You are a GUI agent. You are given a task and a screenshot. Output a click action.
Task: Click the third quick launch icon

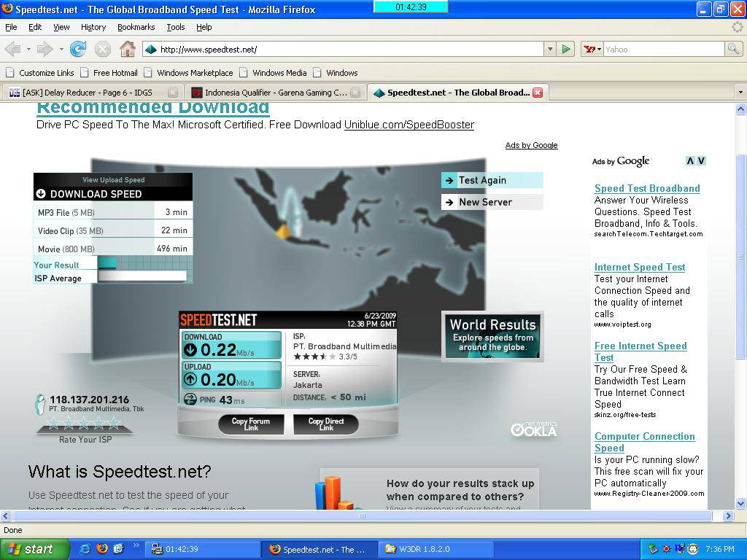pyautogui.click(x=118, y=549)
